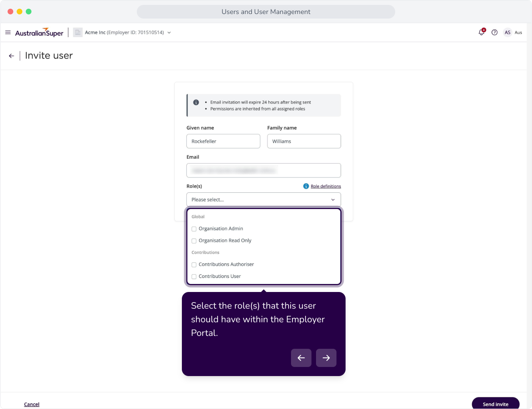
Task: Tick the Organisation Read Only checkbox
Action: coord(194,241)
